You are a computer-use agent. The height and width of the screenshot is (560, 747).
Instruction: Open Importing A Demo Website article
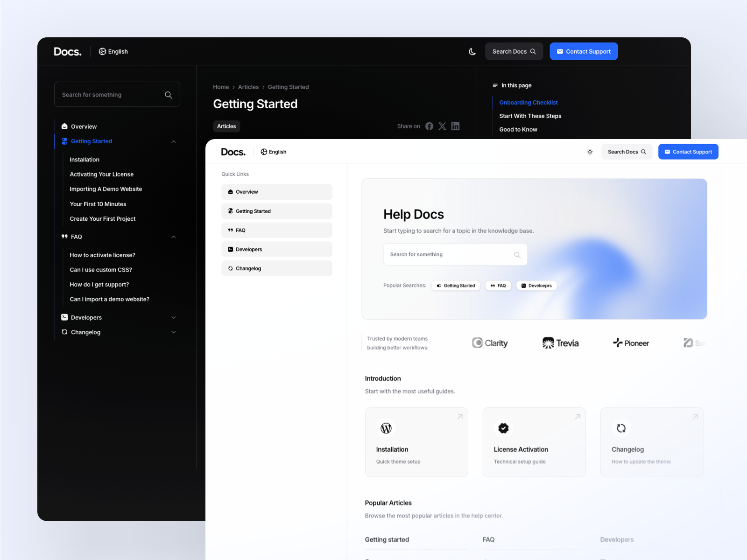pyautogui.click(x=106, y=189)
